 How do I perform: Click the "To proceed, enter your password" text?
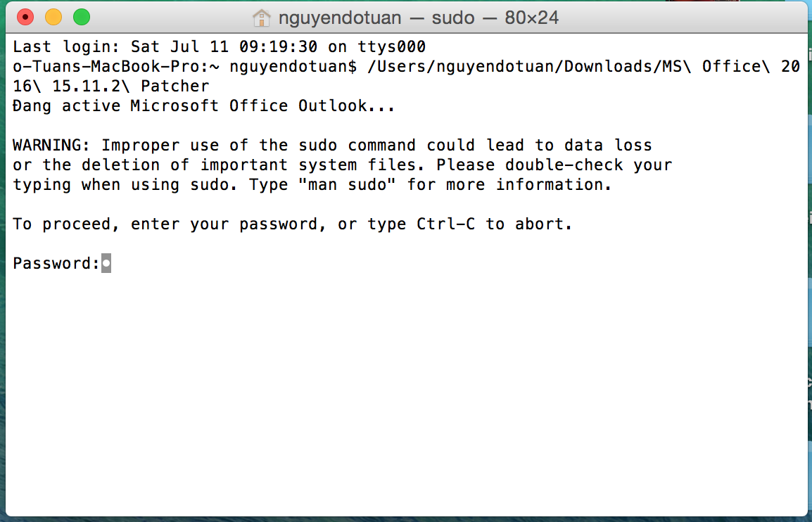pyautogui.click(x=165, y=224)
